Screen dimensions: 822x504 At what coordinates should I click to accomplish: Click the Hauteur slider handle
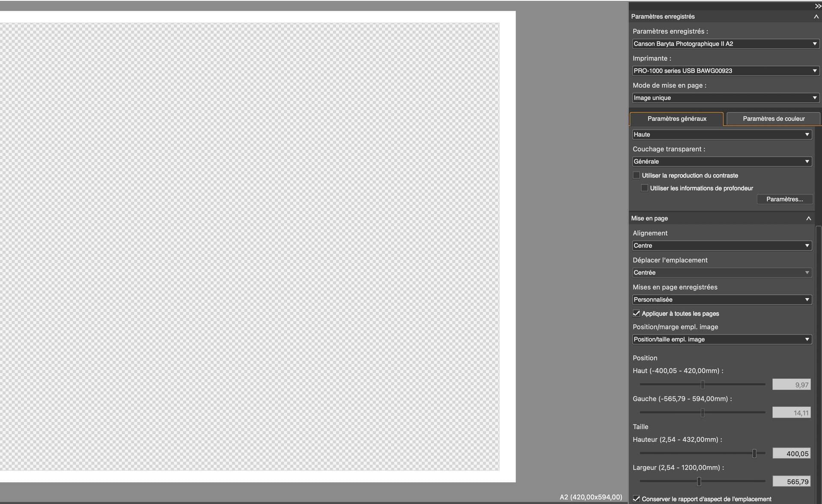click(x=754, y=454)
